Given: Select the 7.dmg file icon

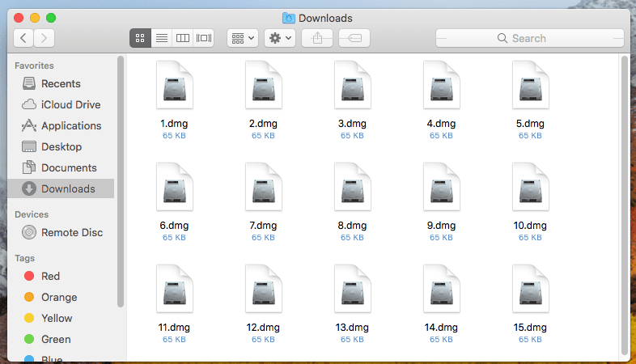Looking at the screenshot, I should 264,187.
